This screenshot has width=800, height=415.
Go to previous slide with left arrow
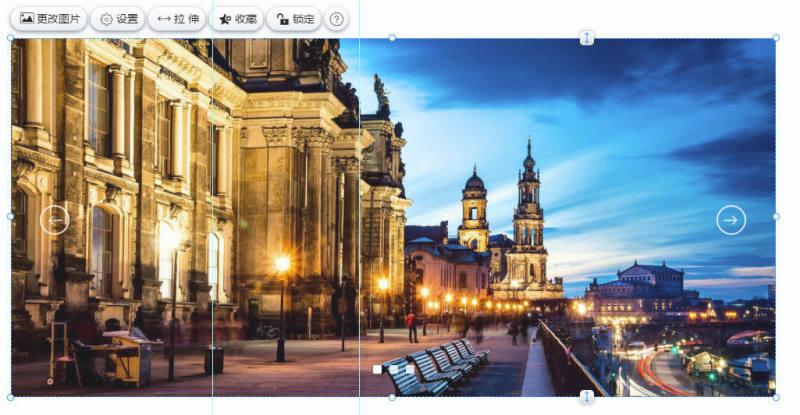click(x=54, y=219)
